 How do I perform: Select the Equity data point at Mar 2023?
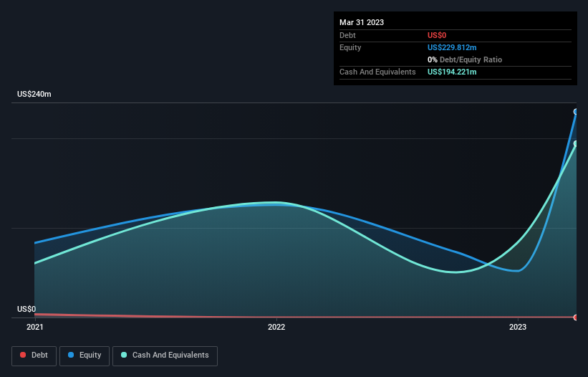click(x=576, y=112)
